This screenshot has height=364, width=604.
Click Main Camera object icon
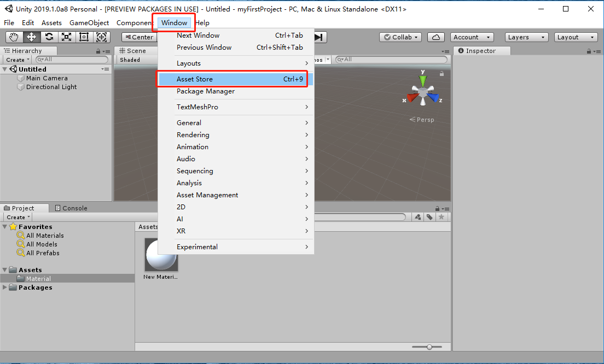(21, 78)
